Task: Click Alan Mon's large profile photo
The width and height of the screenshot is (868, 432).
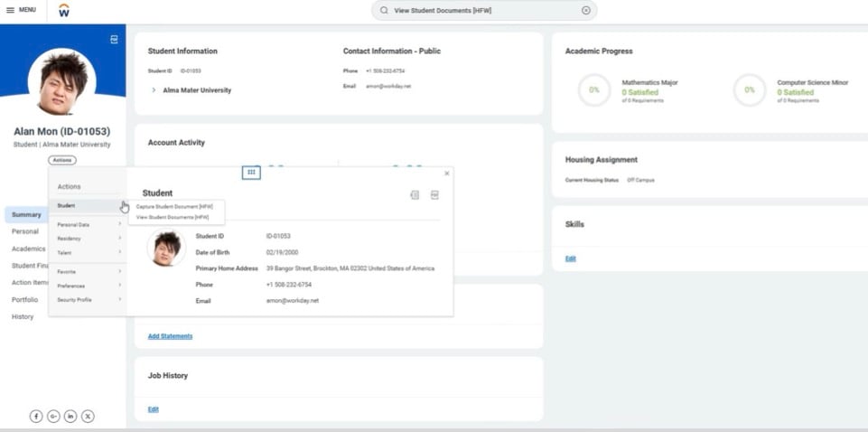Action: coord(62,82)
